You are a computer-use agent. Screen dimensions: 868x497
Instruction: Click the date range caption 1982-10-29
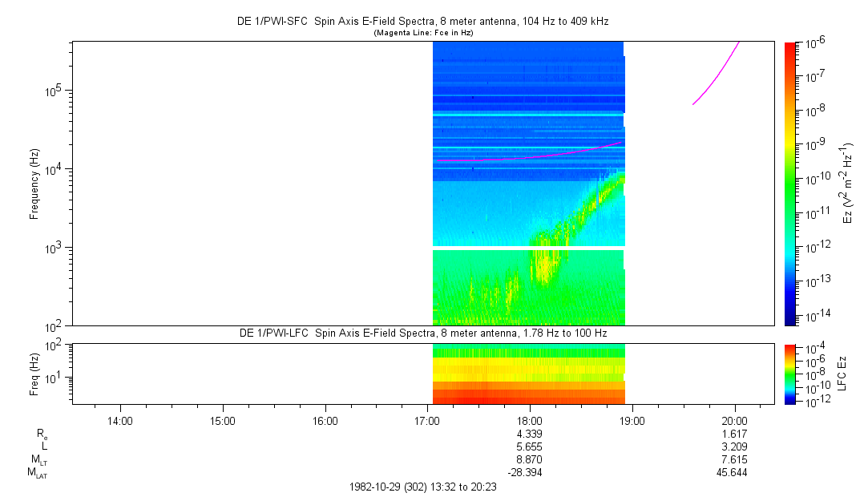pyautogui.click(x=424, y=487)
